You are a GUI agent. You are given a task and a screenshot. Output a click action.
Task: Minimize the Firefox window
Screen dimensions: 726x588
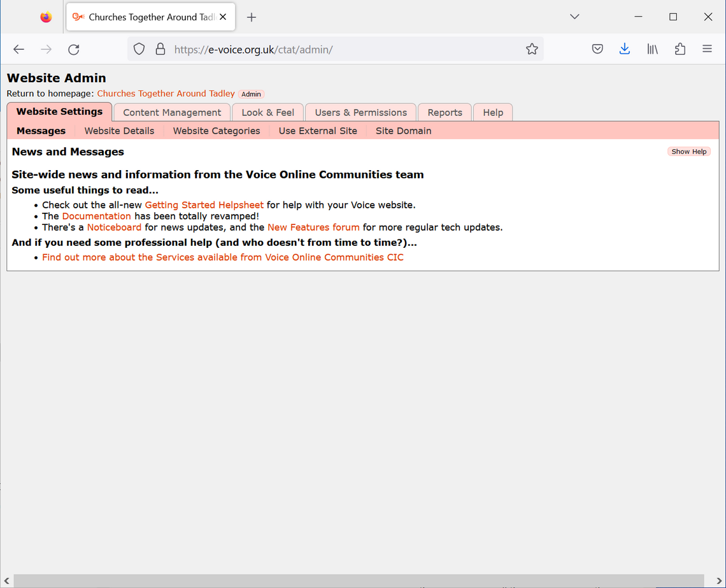[638, 17]
